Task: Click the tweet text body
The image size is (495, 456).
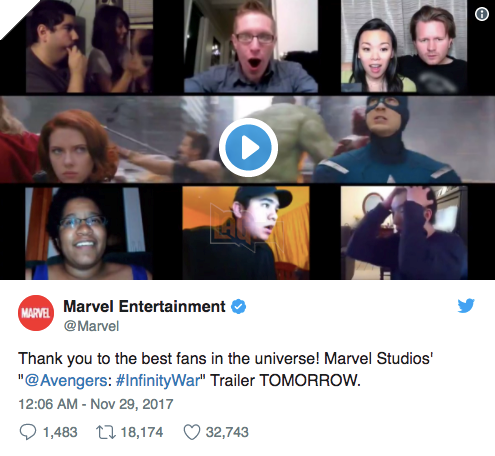Action: pyautogui.click(x=226, y=369)
